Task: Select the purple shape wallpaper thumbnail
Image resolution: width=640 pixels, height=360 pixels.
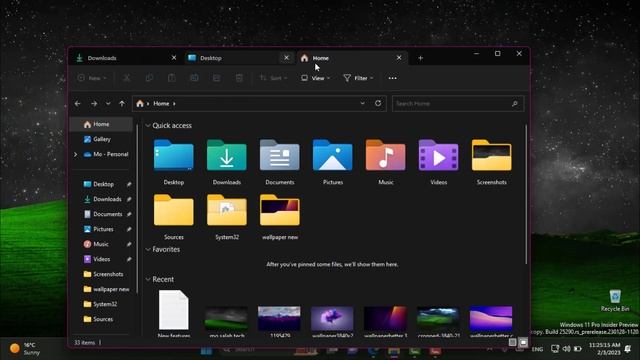Action: [x=332, y=319]
